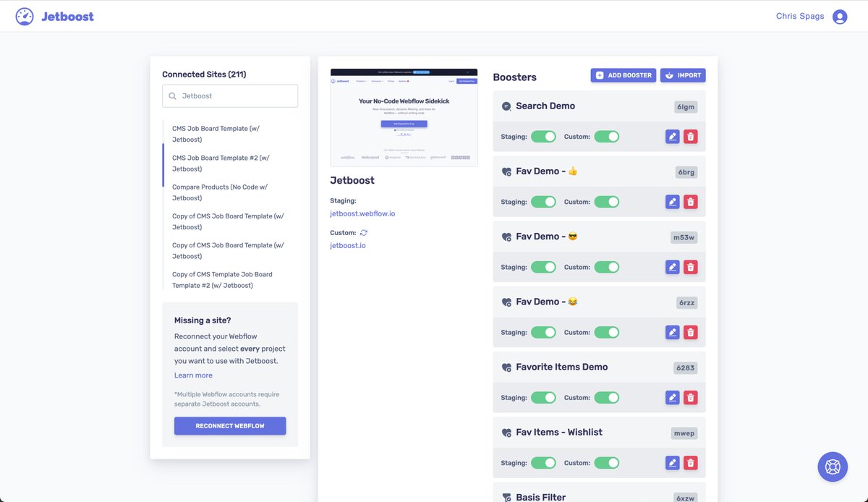Click the mwep booster ID badge
Viewport: 868px width, 502px height.
point(684,433)
